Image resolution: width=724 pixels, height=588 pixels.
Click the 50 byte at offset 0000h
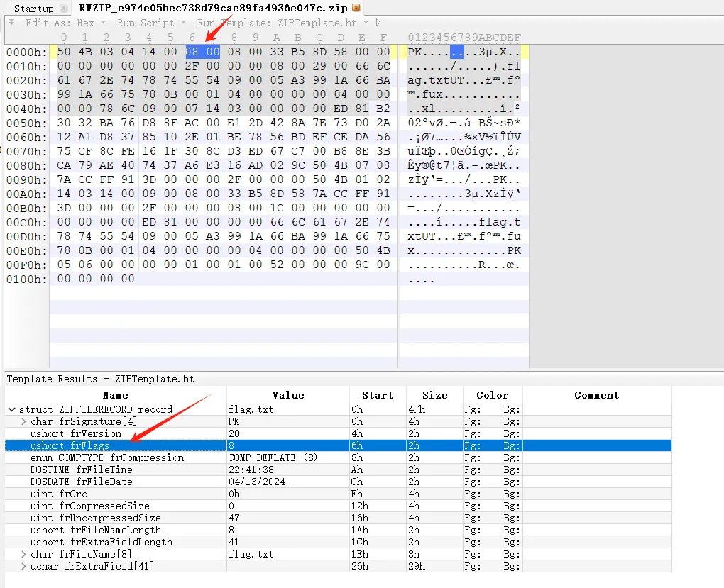point(64,51)
